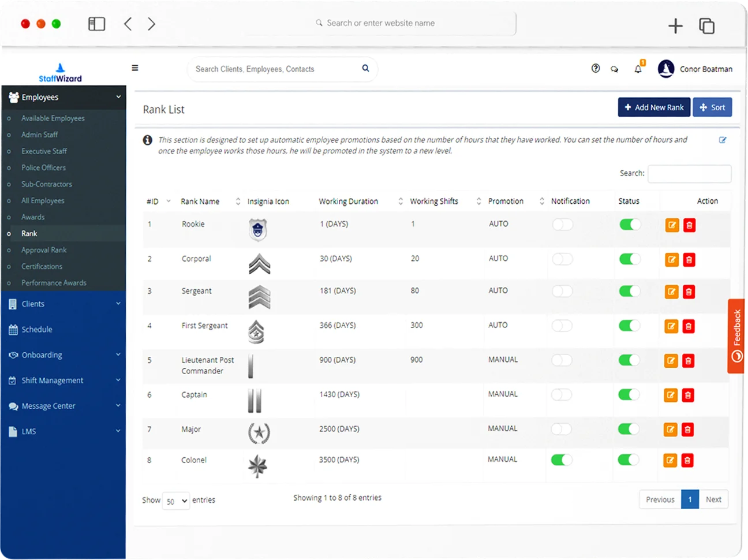
Task: Click the hamburger menu icon
Action: point(134,68)
